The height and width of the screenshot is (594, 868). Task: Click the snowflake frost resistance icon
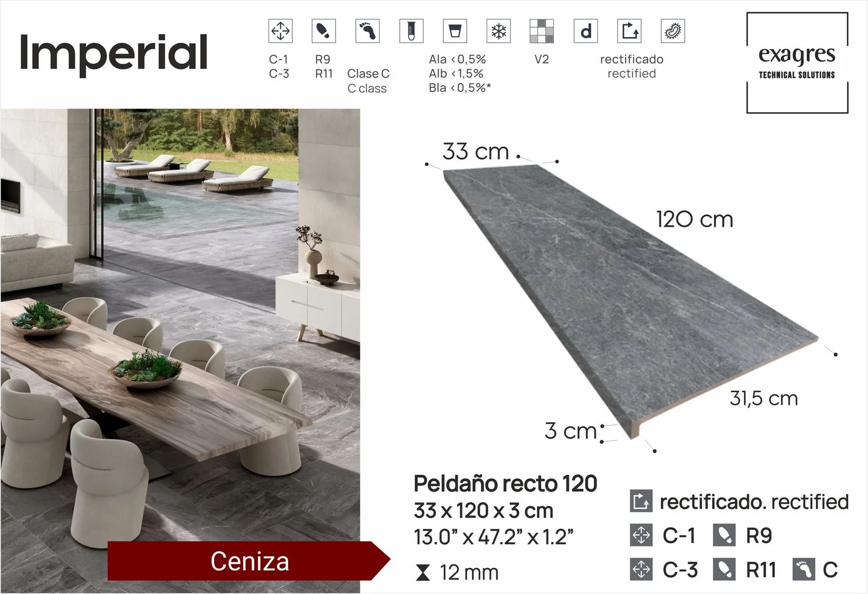click(x=498, y=31)
